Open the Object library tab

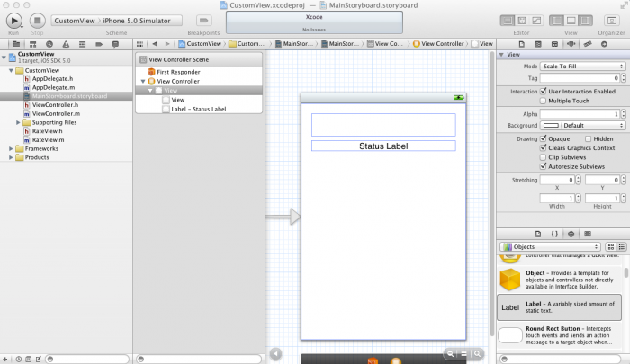tap(571, 234)
